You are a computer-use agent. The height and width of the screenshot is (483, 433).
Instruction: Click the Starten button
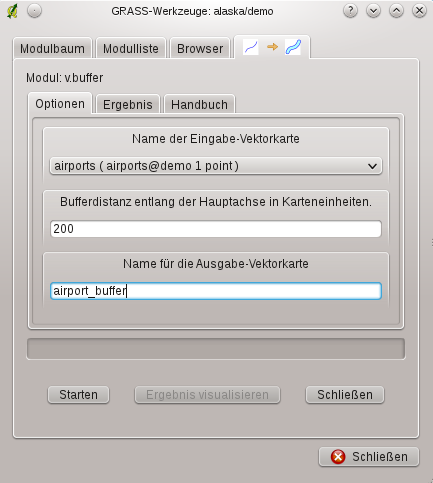click(x=78, y=395)
